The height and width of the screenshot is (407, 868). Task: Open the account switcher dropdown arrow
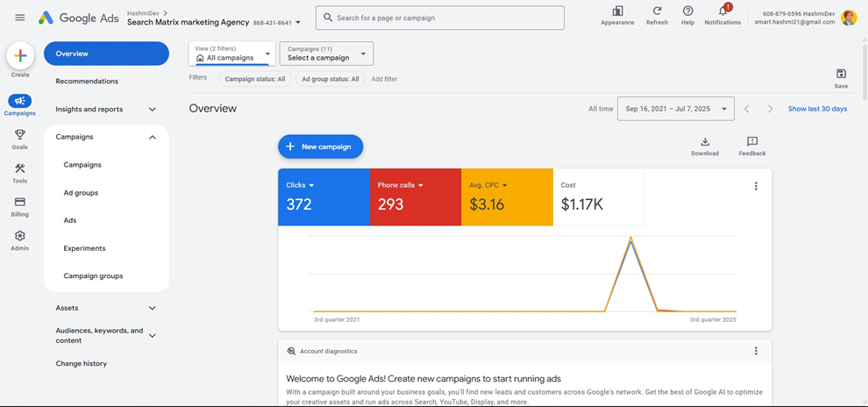pyautogui.click(x=298, y=23)
